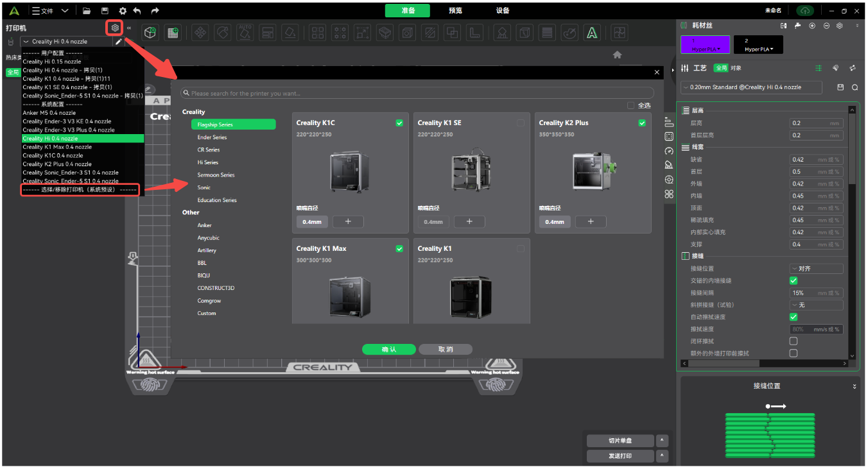Screen dimensions: 868x469
Task: Save the process preset with disk icon
Action: pos(841,87)
